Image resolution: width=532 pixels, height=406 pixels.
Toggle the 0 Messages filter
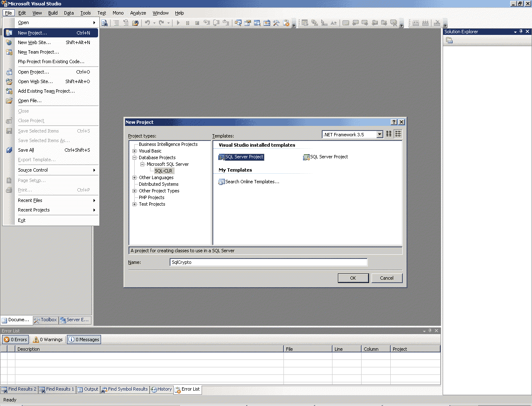84,340
